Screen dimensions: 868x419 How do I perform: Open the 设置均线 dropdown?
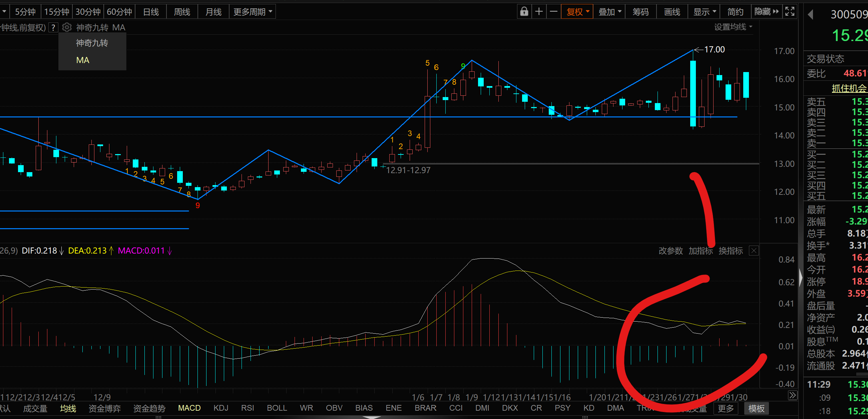[733, 27]
